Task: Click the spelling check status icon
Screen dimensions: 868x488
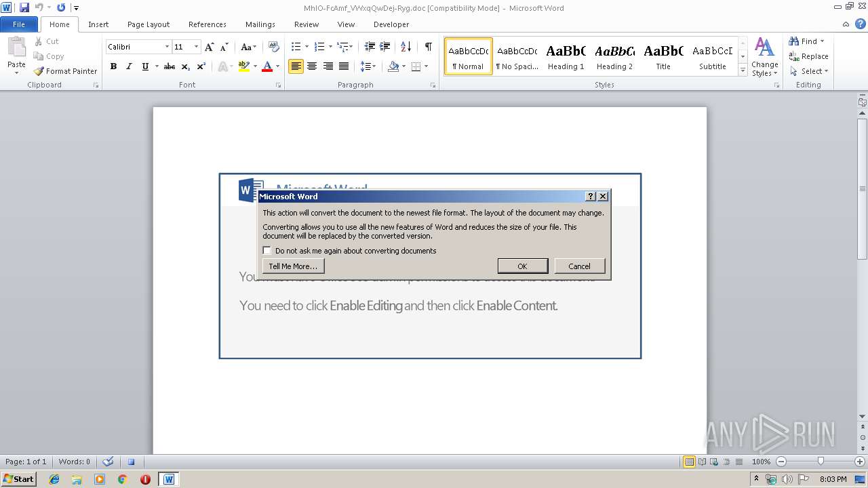Action: click(108, 462)
